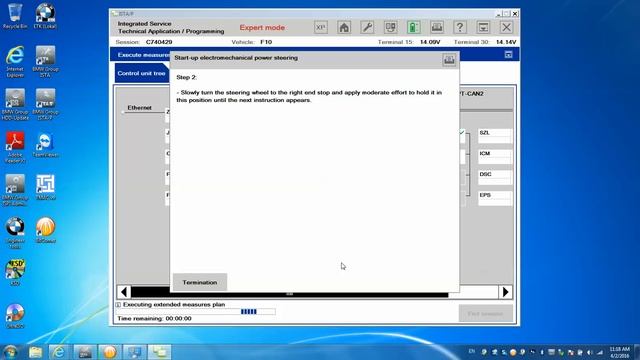Viewport: 640px width, 360px height.
Task: Switch to the Control unit tree tab
Action: (141, 73)
